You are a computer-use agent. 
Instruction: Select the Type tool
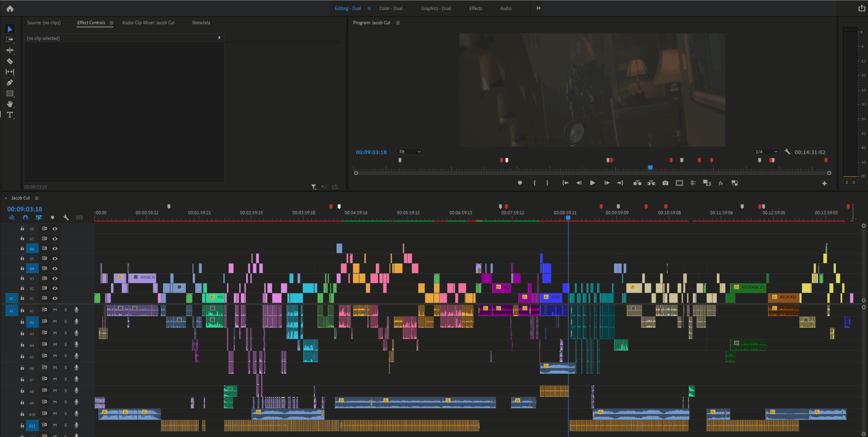(10, 115)
